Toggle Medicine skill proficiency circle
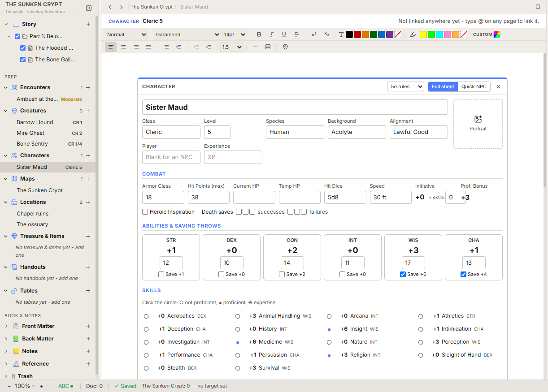Screen dimensions: 548x392 [238, 342]
